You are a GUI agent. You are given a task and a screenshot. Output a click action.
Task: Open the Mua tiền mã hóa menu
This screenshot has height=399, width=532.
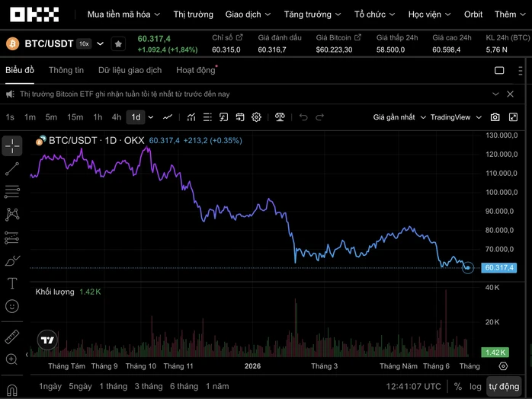pyautogui.click(x=123, y=14)
